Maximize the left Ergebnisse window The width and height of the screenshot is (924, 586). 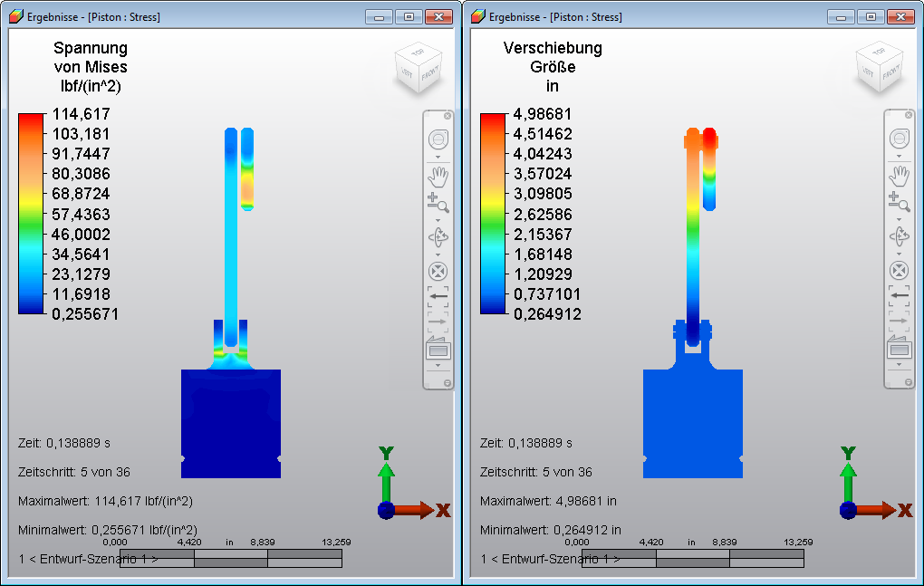(409, 16)
